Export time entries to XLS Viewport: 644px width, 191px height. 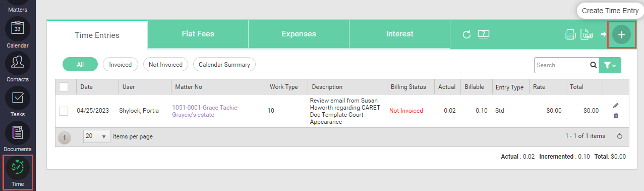tap(587, 34)
